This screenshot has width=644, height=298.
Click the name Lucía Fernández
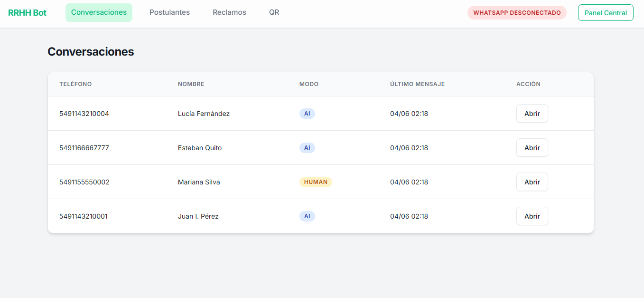[x=204, y=114]
